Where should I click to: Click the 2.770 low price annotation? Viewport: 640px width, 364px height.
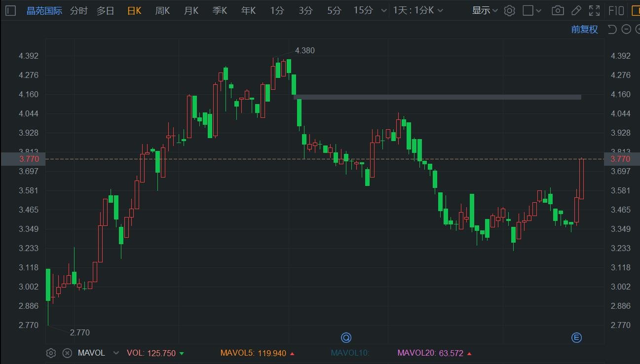(80, 332)
